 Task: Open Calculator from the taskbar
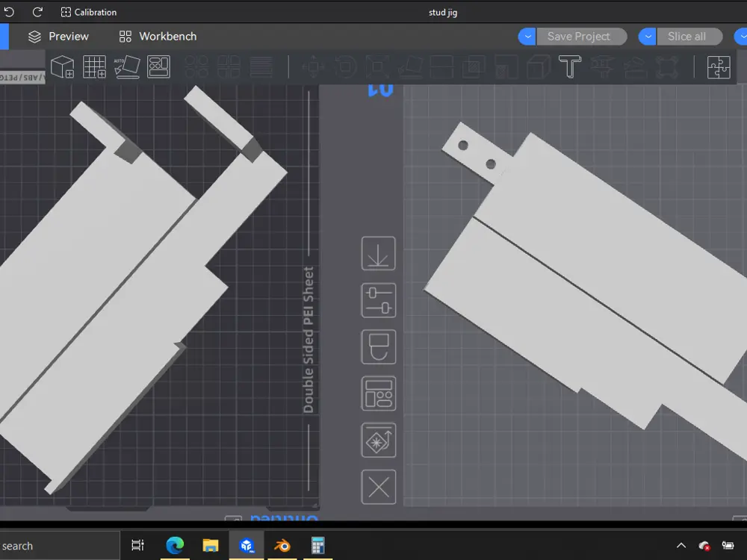pos(317,545)
